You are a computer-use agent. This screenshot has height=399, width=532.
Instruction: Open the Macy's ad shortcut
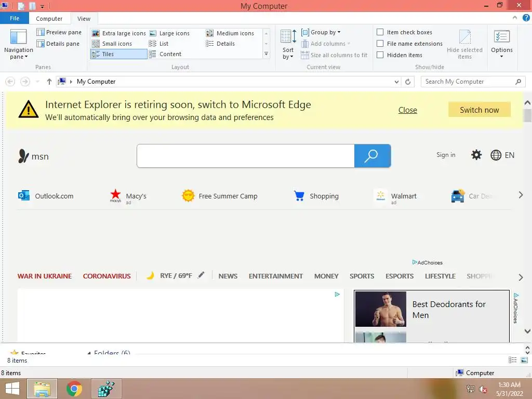pos(128,196)
